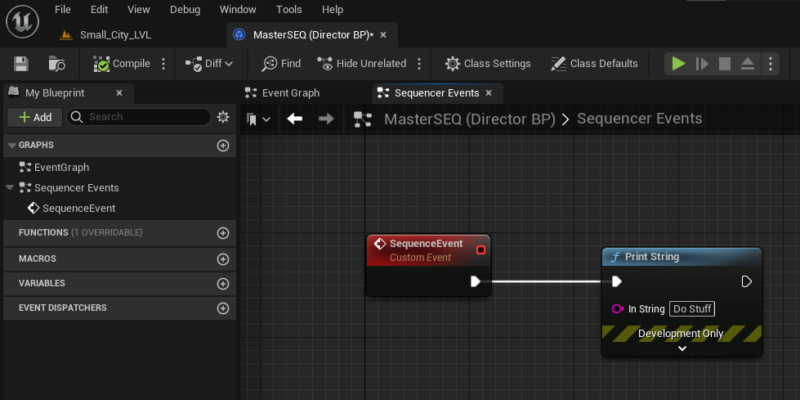Image resolution: width=800 pixels, height=400 pixels.
Task: Navigate back with left arrow
Action: (294, 119)
